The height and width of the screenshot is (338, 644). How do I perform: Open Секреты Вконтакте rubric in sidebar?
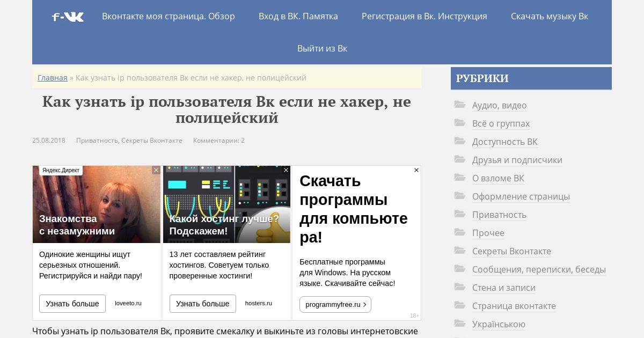click(x=511, y=252)
